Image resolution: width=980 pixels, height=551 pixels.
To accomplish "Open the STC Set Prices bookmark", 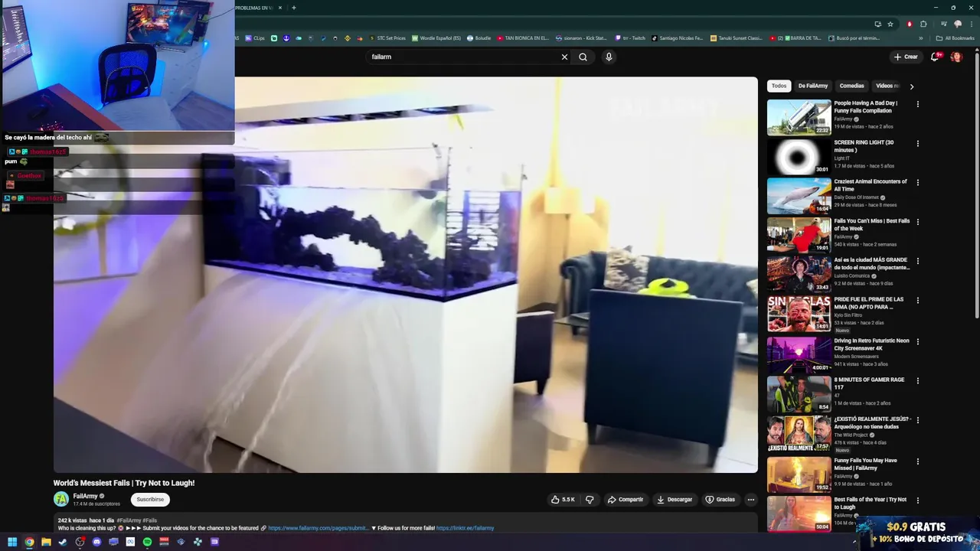I will (x=387, y=38).
